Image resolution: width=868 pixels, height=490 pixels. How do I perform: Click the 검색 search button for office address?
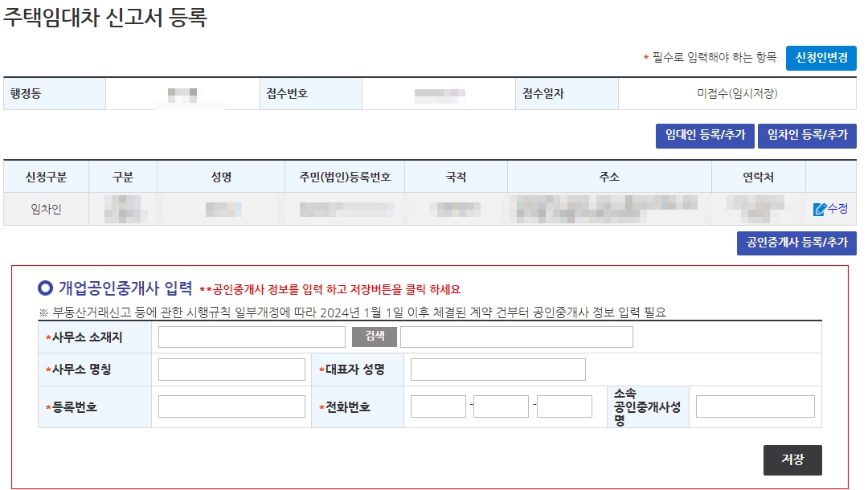(x=375, y=337)
